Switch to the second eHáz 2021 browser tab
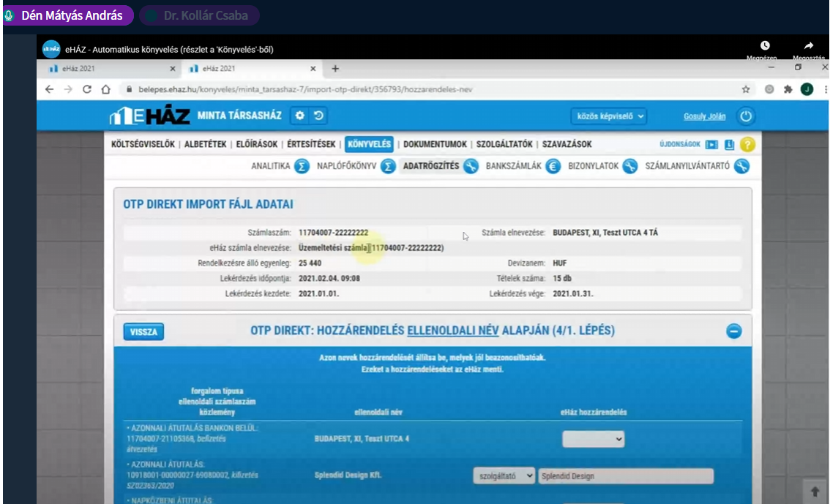Screen dimensions: 830x504 coord(249,69)
